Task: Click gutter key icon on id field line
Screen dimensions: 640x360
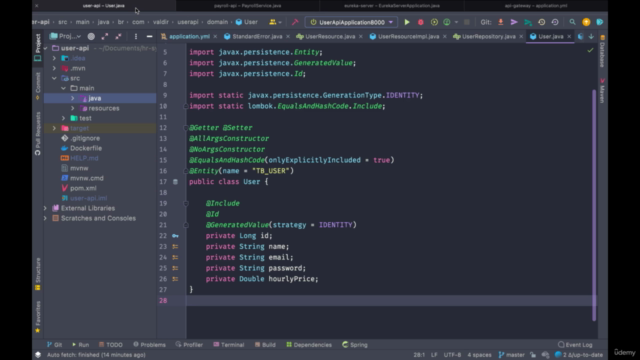Action: click(x=175, y=236)
